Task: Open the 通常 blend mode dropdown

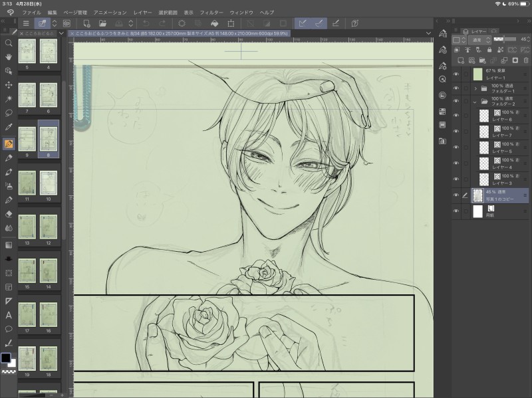Action: 479,40
